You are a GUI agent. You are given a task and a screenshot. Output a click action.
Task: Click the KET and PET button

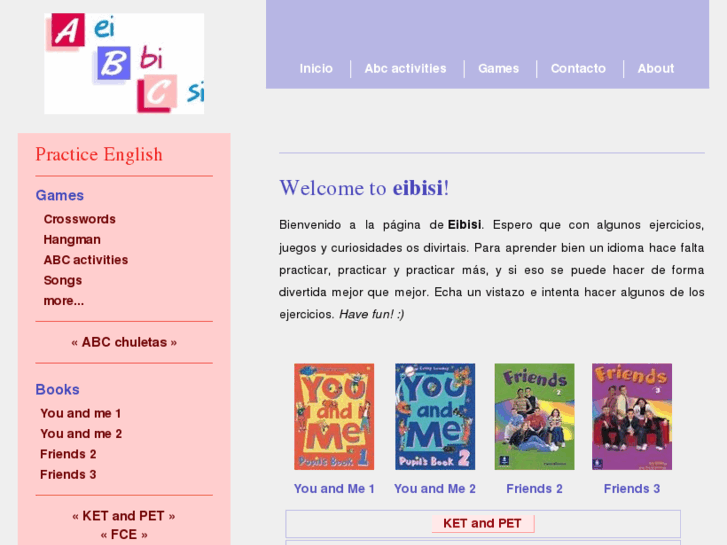click(483, 524)
